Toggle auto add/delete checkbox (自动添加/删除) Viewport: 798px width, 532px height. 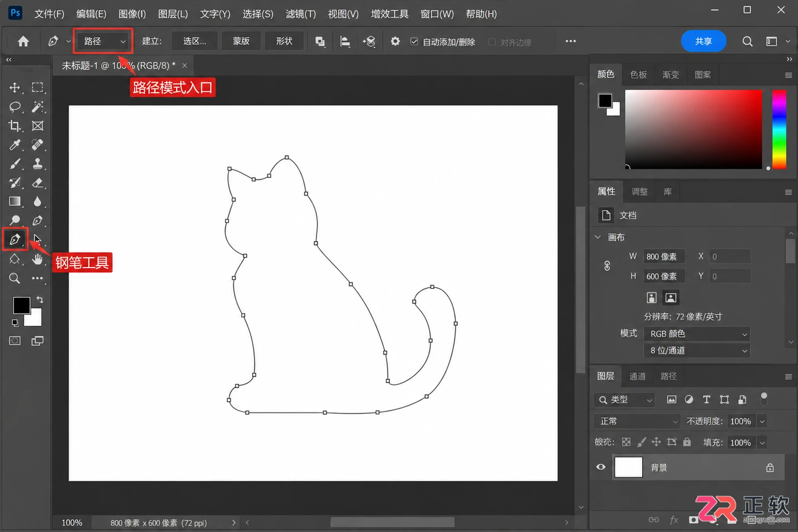[x=414, y=42]
